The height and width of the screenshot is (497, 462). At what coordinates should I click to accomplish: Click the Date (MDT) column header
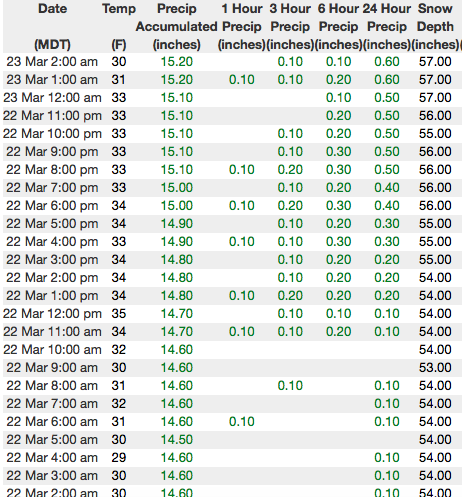tap(52, 26)
